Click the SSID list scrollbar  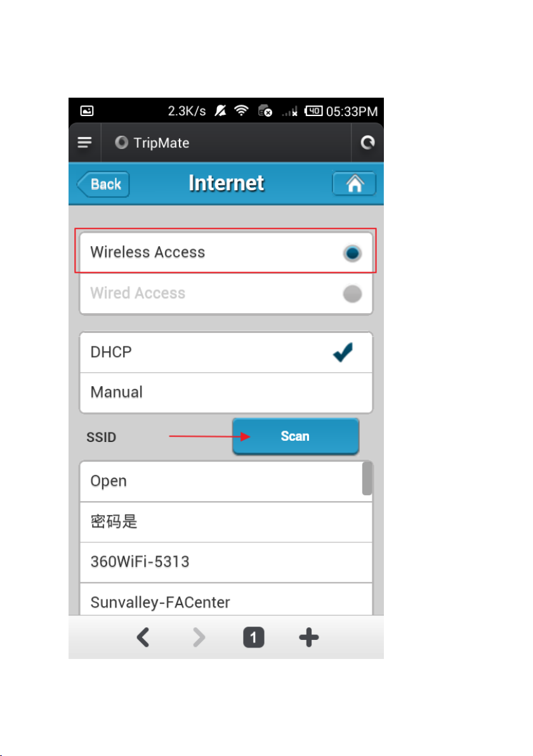coord(367,478)
